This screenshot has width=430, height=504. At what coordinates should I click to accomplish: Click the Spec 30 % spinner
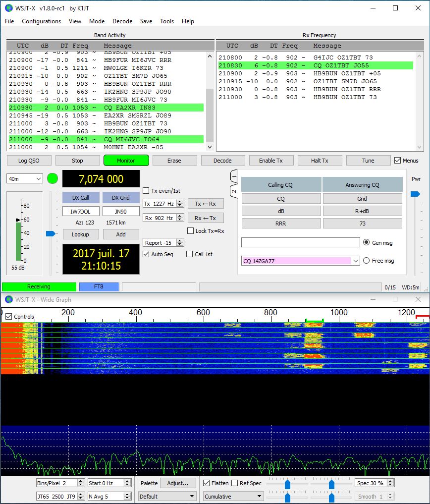click(374, 483)
